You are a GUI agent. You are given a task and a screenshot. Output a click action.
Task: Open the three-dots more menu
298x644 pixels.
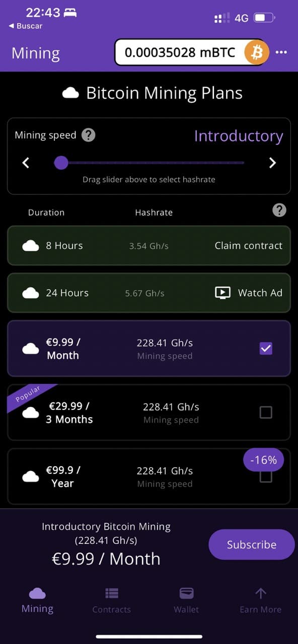[281, 52]
